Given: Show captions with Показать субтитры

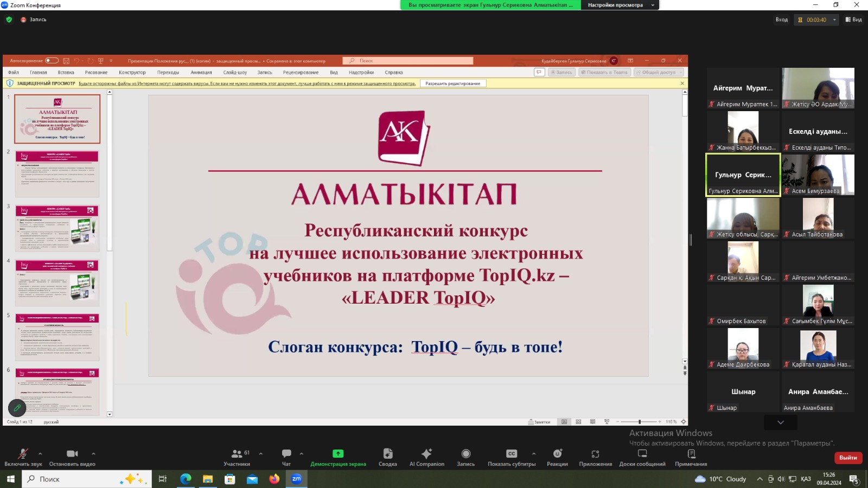Looking at the screenshot, I should (512, 457).
